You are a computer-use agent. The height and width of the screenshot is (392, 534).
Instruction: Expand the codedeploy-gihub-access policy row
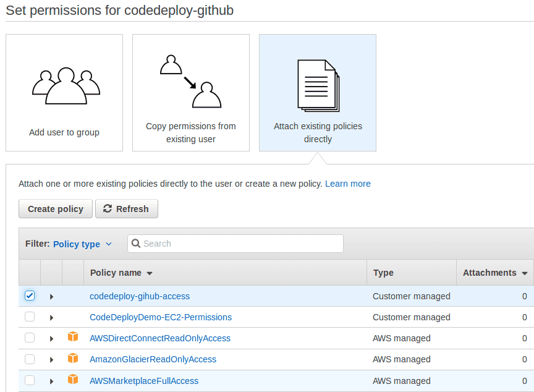tap(51, 296)
